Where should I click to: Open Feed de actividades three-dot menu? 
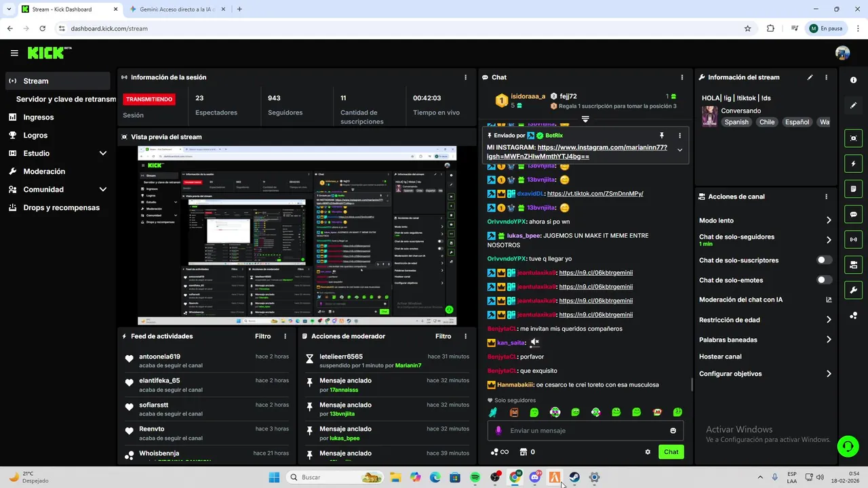click(285, 336)
